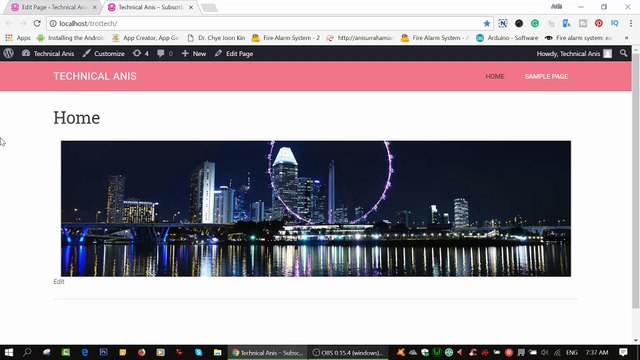Open the Arduino - Software bookmark
The image size is (640, 360).
pos(507,38)
